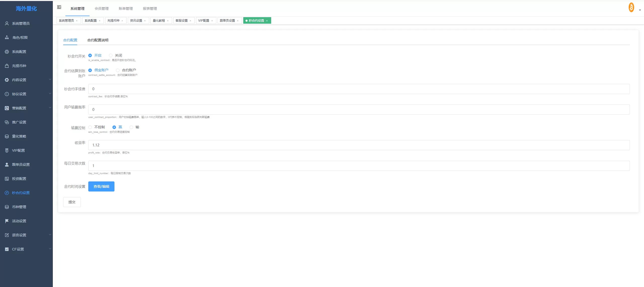Collapse sidebar with hamburger menu icon
Screen dimensions: 644x287
pyautogui.click(x=59, y=7)
